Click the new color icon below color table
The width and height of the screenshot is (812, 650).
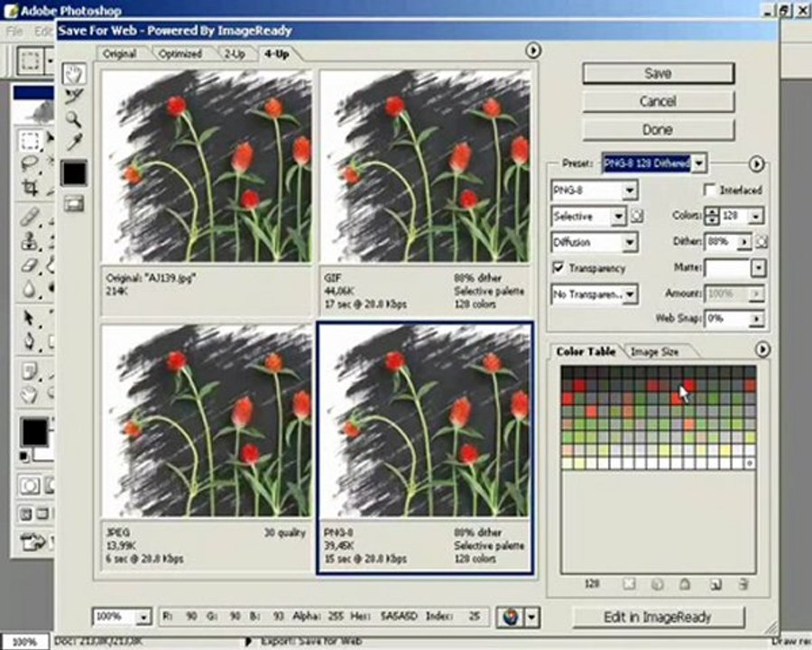tap(715, 585)
